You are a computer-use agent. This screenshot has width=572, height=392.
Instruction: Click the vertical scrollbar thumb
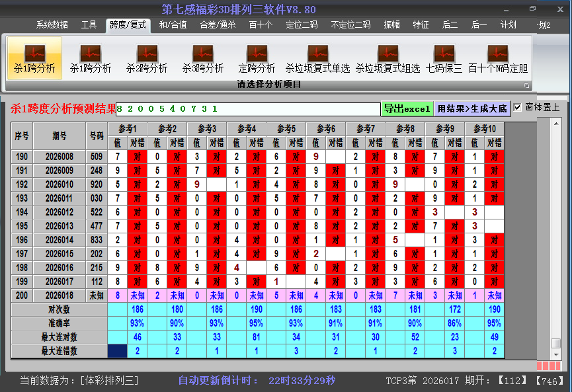[556, 343]
